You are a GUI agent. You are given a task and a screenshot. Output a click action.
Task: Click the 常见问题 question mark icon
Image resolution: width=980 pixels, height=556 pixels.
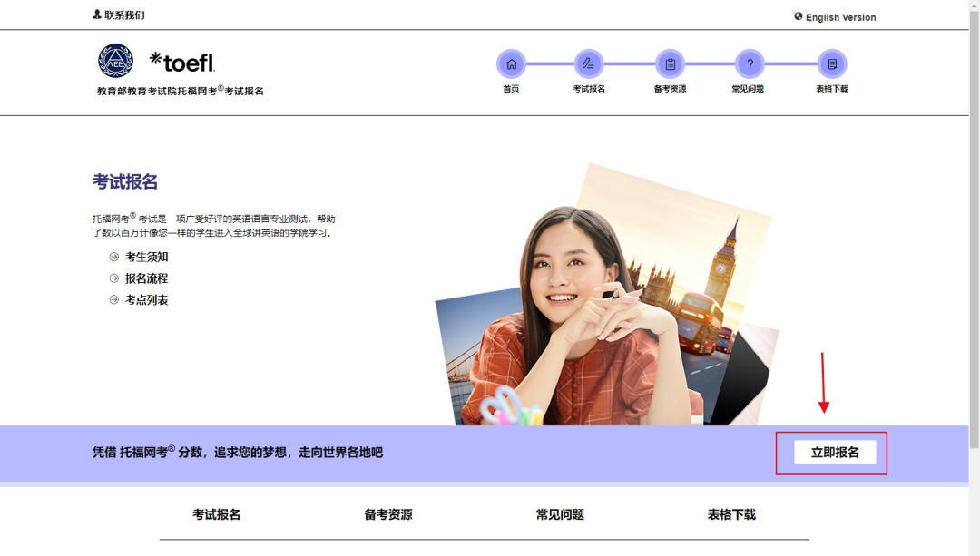tap(750, 64)
